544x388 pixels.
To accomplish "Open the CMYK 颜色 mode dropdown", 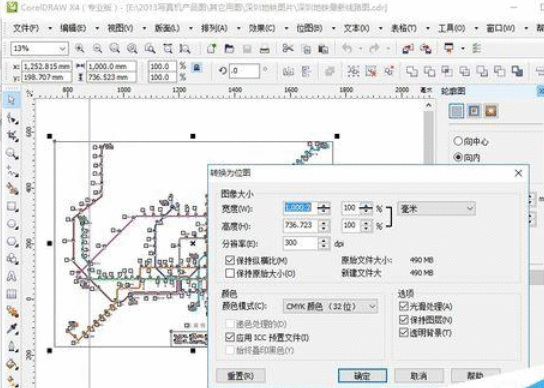I will pos(372,306).
